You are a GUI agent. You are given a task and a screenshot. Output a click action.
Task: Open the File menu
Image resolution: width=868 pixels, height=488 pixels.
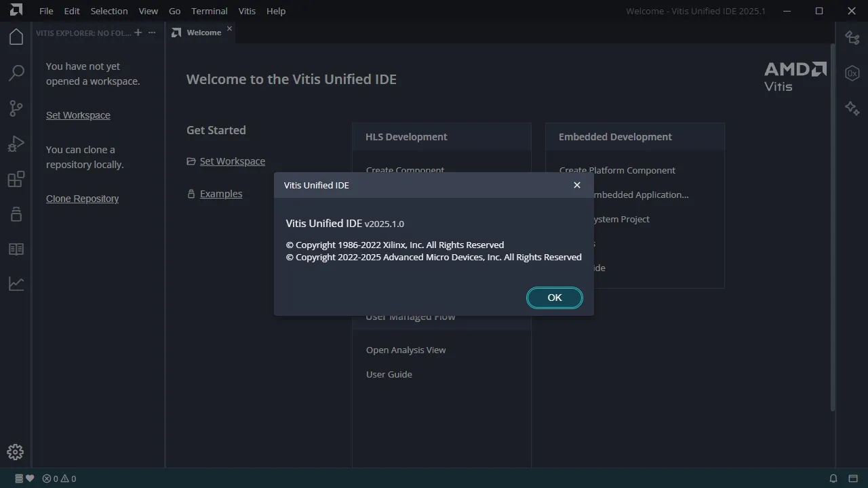pyautogui.click(x=46, y=11)
